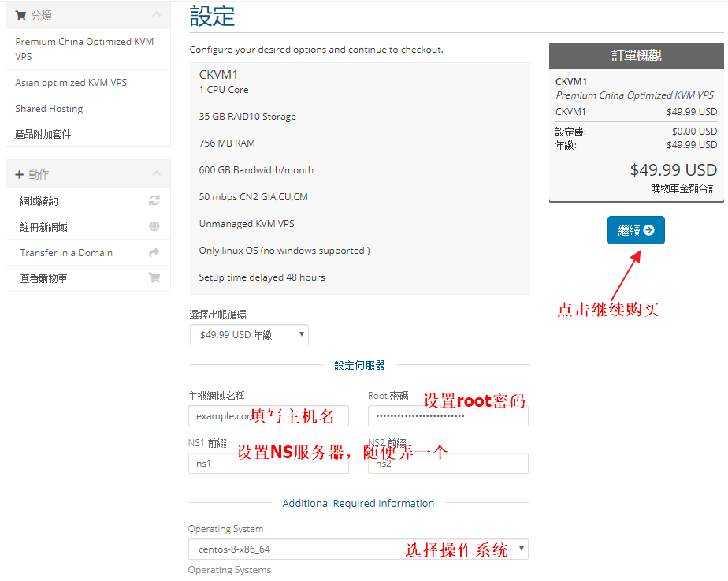Click 'Setup time delayed 48 hours' text
The image size is (728, 581).
coord(262,277)
